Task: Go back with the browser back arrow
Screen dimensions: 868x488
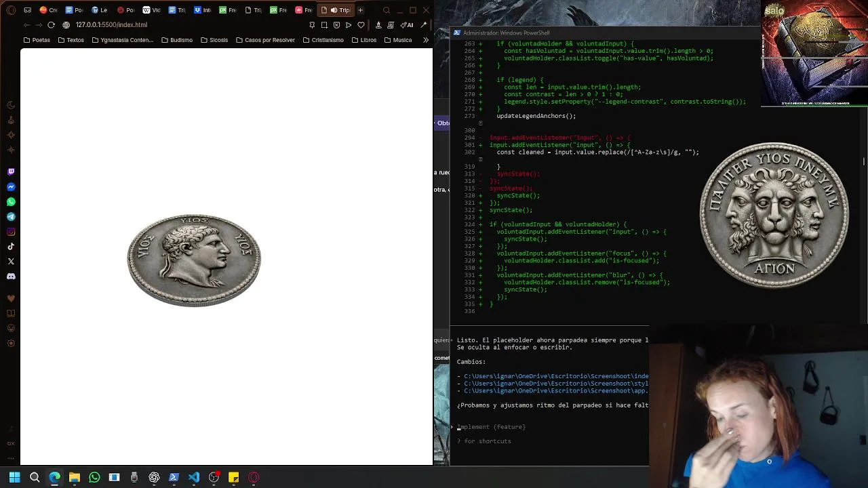Action: (26, 25)
